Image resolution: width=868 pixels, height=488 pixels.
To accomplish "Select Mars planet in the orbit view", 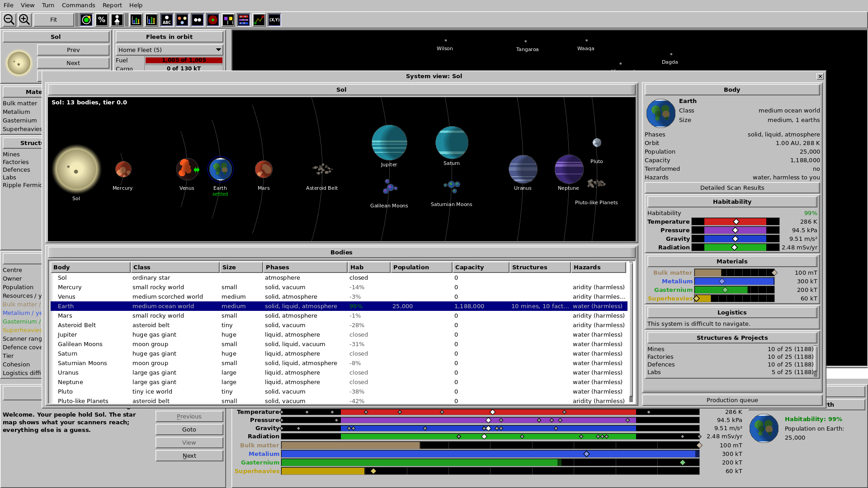I will click(x=264, y=169).
